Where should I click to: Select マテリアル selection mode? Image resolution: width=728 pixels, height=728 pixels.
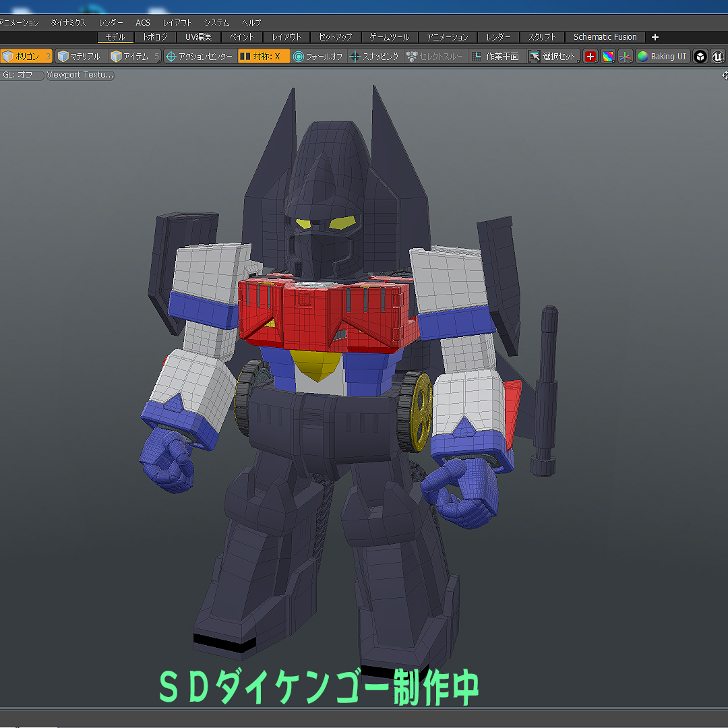pyautogui.click(x=82, y=56)
